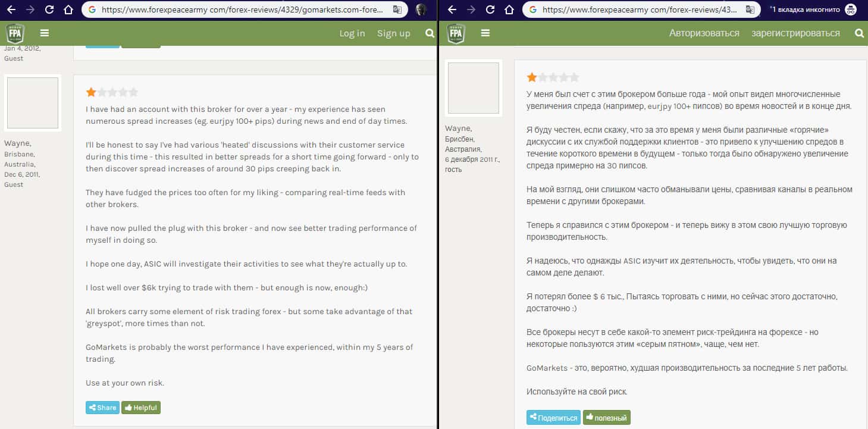The height and width of the screenshot is (429, 868).
Task: Open site search beside зарегистрироваться
Action: tap(859, 33)
